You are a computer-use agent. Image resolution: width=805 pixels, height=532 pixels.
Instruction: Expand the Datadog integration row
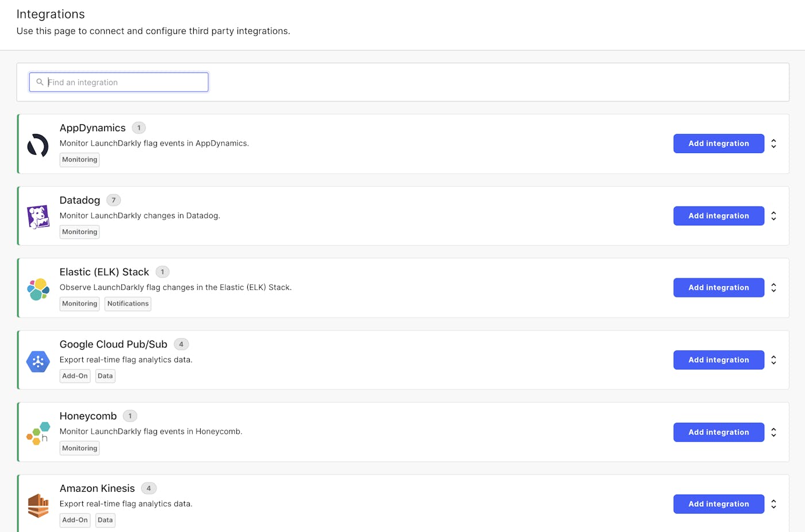[773, 216]
